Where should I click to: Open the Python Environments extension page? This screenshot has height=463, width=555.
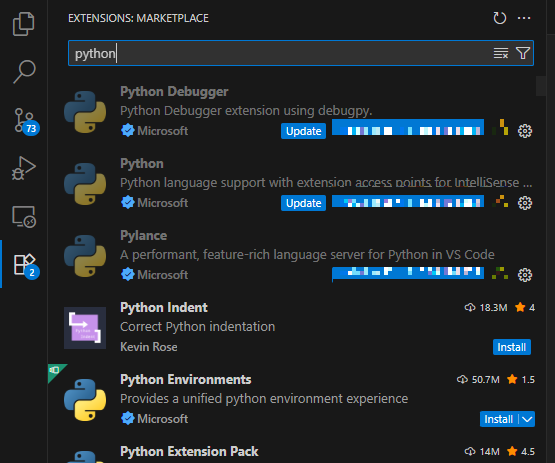point(185,379)
